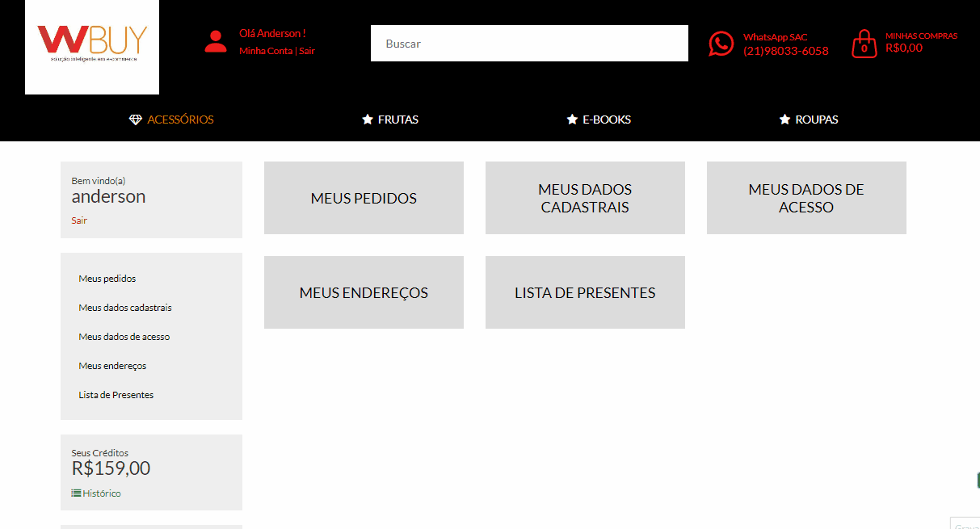The image size is (980, 529).
Task: Click the WhatsApp SAC icon
Action: [721, 44]
